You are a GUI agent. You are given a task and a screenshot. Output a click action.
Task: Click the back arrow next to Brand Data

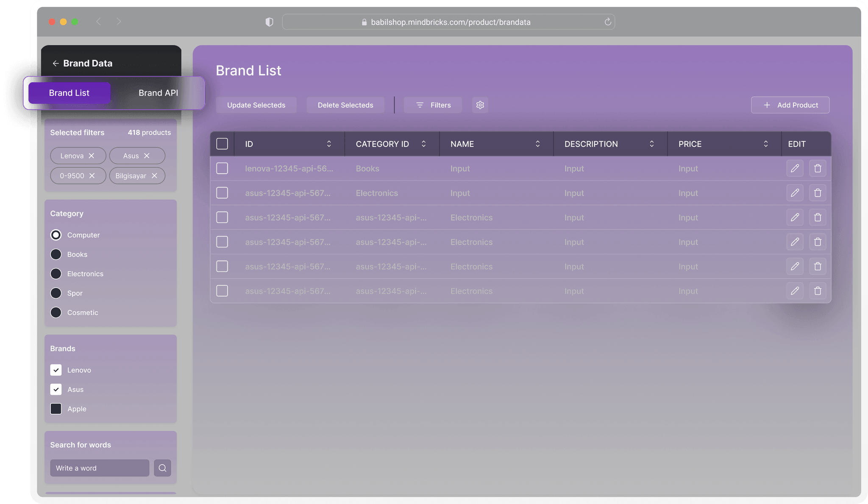point(56,63)
